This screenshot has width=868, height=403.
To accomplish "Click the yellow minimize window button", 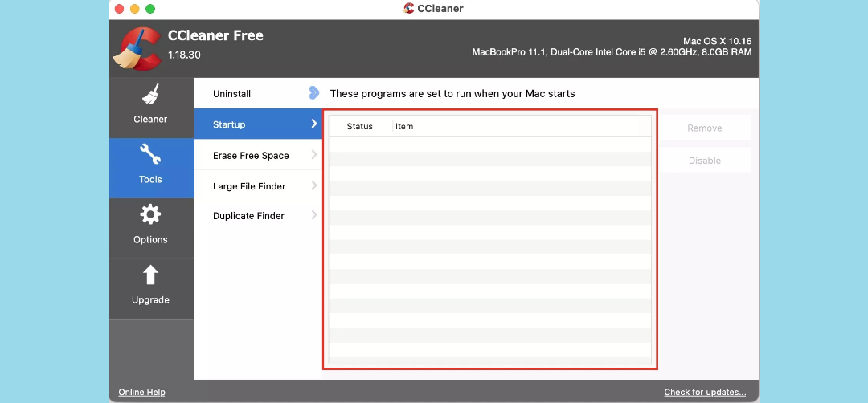I will coord(134,9).
